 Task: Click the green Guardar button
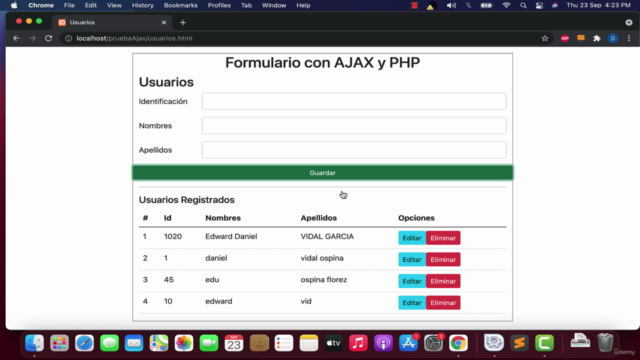[x=322, y=173]
